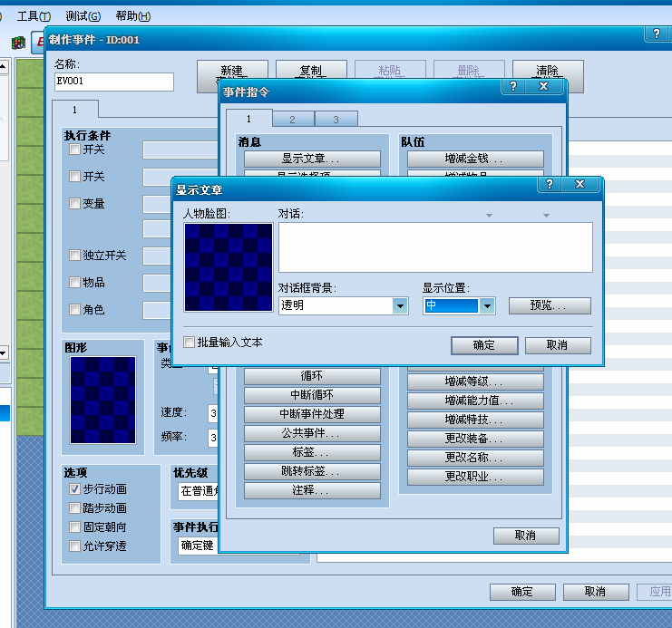Click the 中断循环 command button
Image resolution: width=672 pixels, height=628 pixels.
[x=312, y=395]
